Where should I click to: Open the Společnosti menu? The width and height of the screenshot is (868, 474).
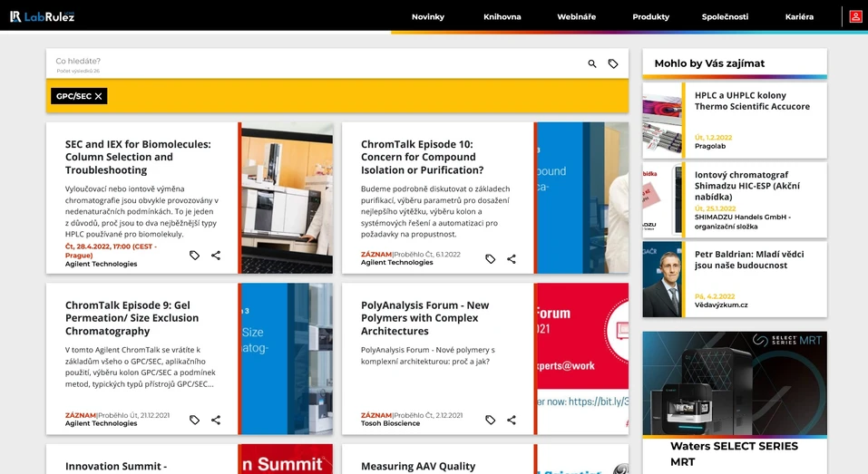point(726,16)
